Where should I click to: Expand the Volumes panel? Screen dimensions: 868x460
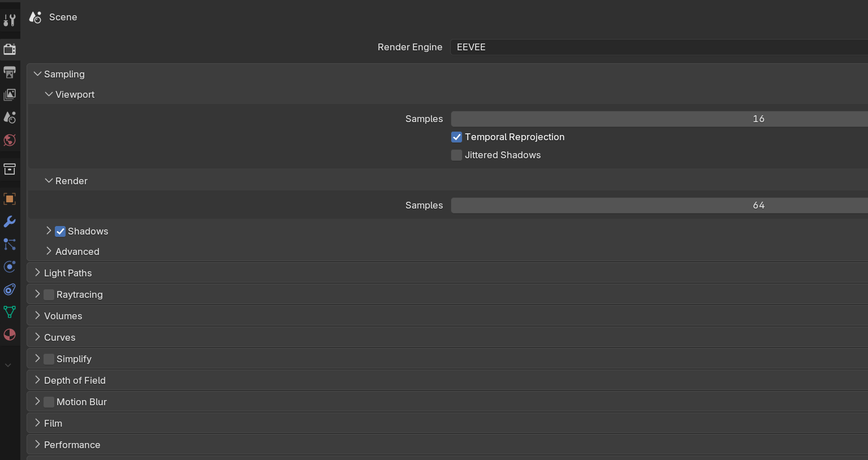pos(37,315)
